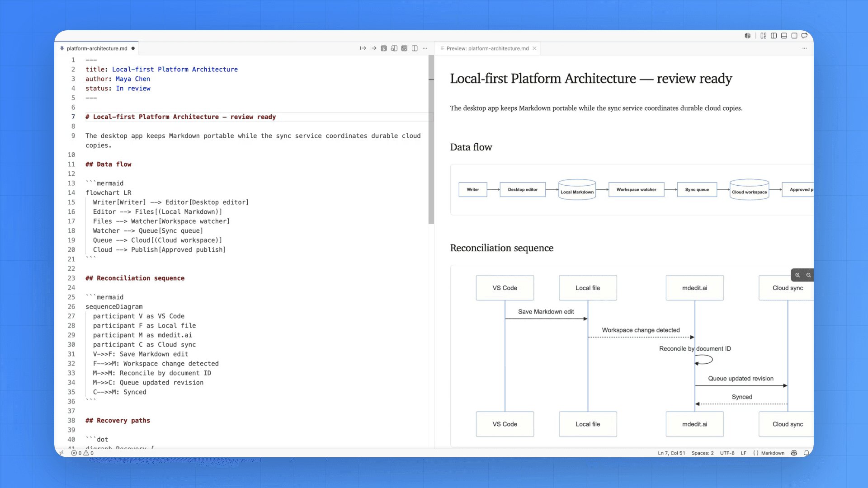Click 'C-->>M: Synced' code line
The height and width of the screenshot is (488, 868).
[119, 392]
